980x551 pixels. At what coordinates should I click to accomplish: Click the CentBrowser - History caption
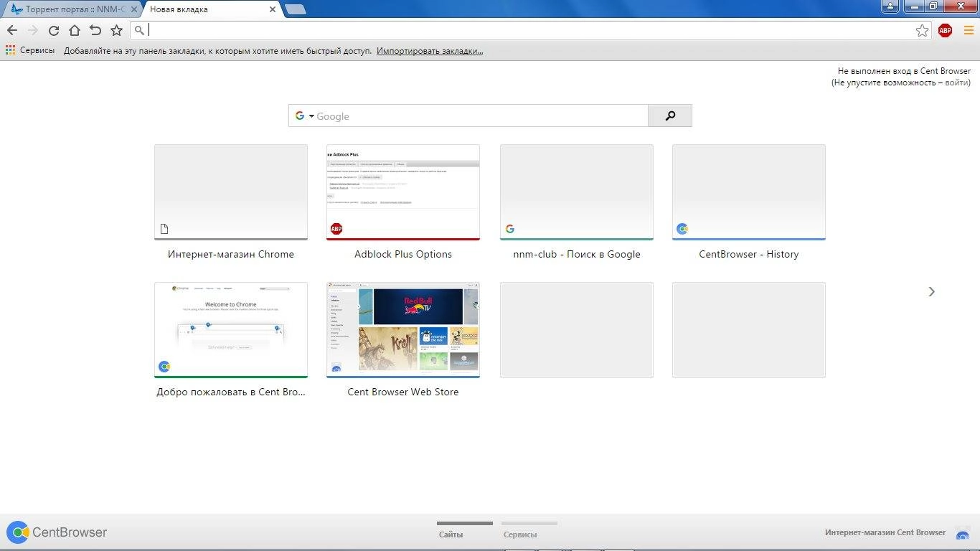click(749, 254)
